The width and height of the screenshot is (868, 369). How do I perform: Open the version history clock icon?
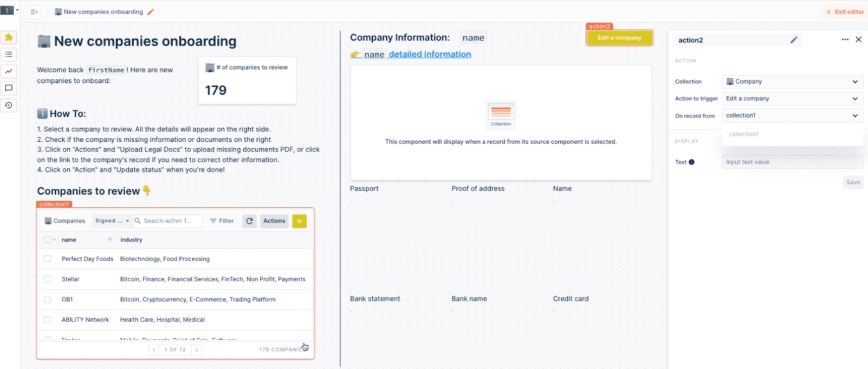(x=9, y=105)
